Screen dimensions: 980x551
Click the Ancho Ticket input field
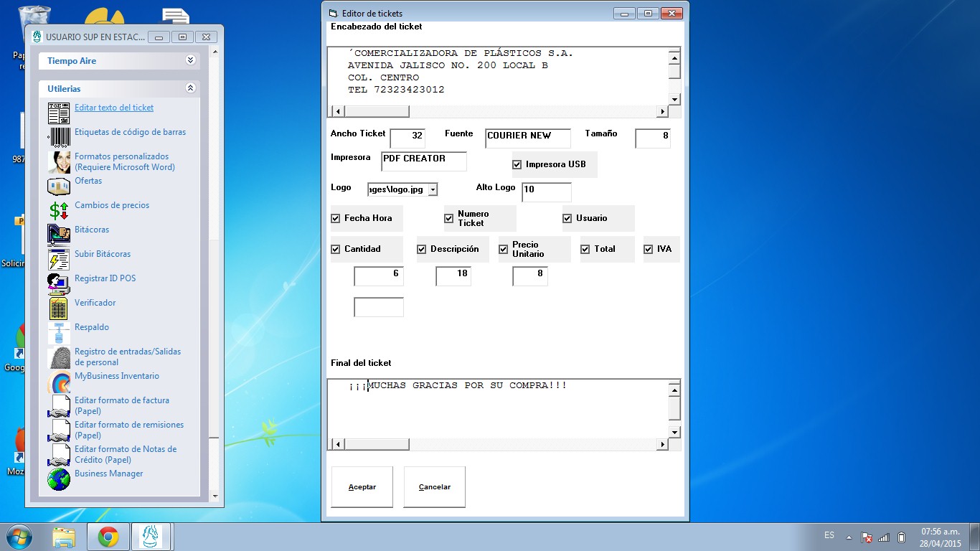407,136
